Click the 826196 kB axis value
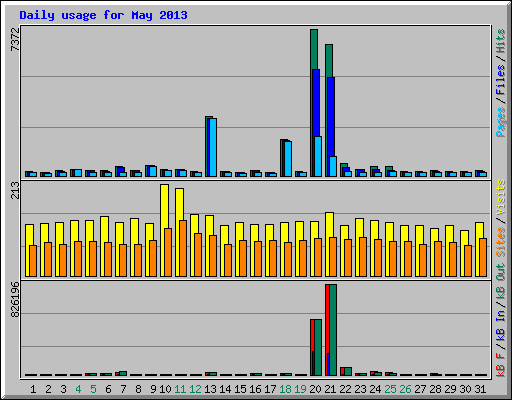The image size is (512, 400). pos(15,299)
